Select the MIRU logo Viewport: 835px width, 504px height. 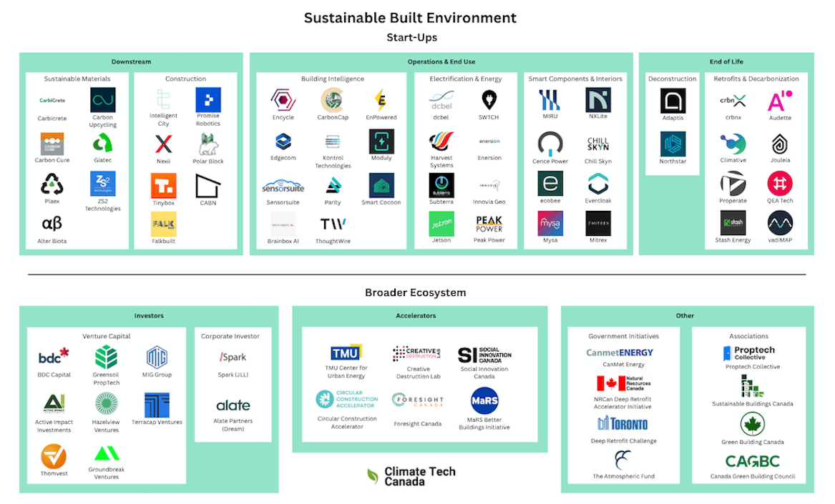[550, 100]
